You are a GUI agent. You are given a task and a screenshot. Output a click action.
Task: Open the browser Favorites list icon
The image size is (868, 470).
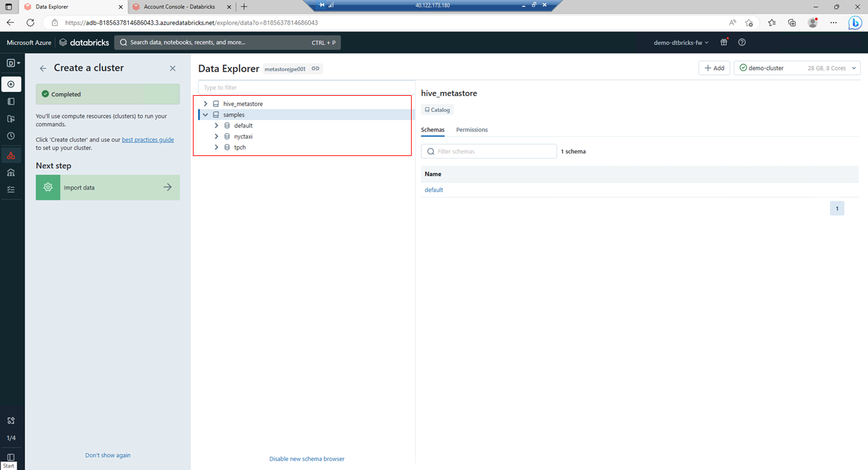772,23
